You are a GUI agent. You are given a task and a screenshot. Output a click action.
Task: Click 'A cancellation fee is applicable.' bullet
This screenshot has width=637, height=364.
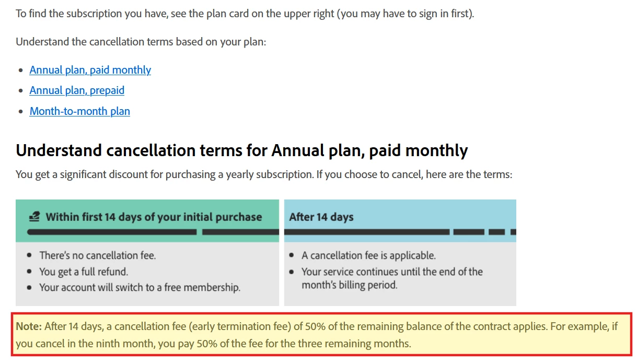(368, 255)
